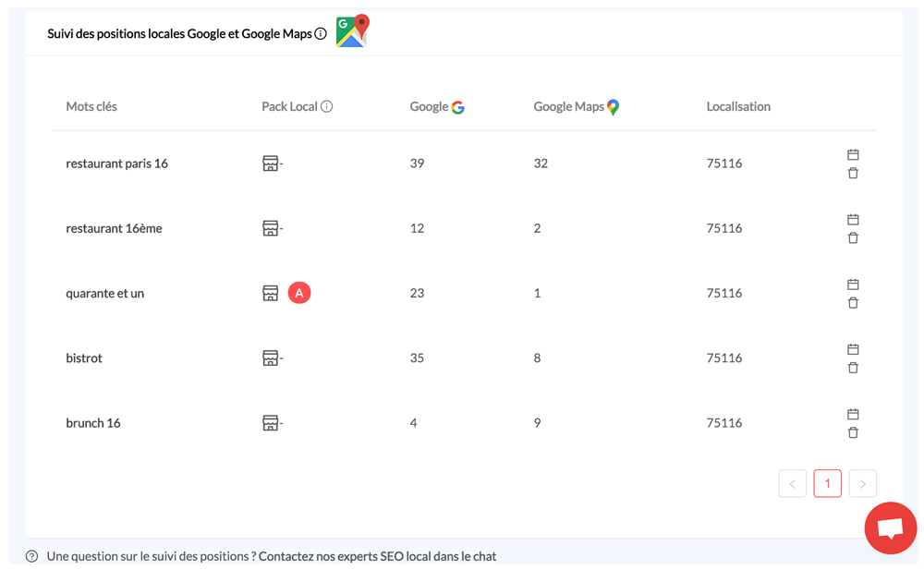Click the Maps pin icon next to Google Maps
924x570 pixels.
tap(612, 105)
